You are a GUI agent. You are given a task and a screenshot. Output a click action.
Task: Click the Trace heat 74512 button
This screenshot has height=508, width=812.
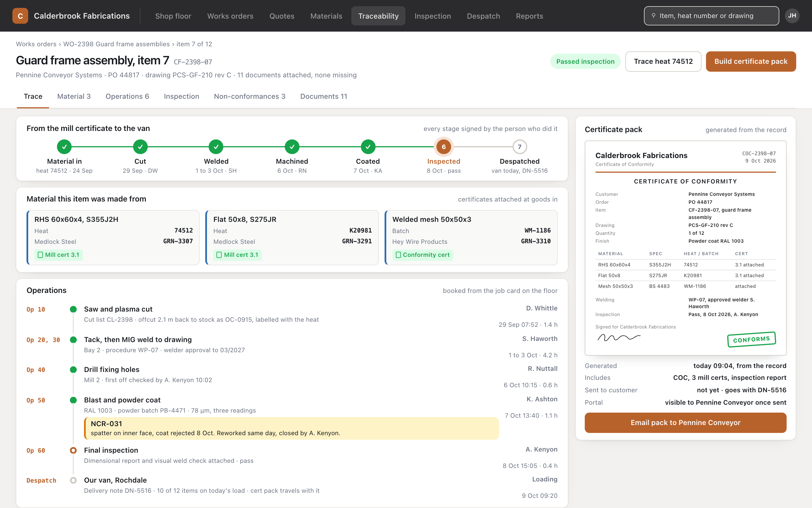(x=663, y=62)
